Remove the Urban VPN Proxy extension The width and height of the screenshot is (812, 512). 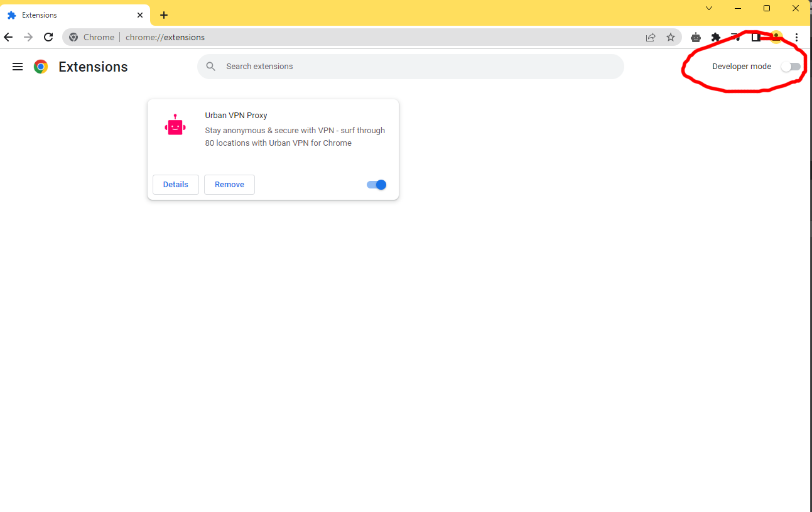(x=229, y=184)
